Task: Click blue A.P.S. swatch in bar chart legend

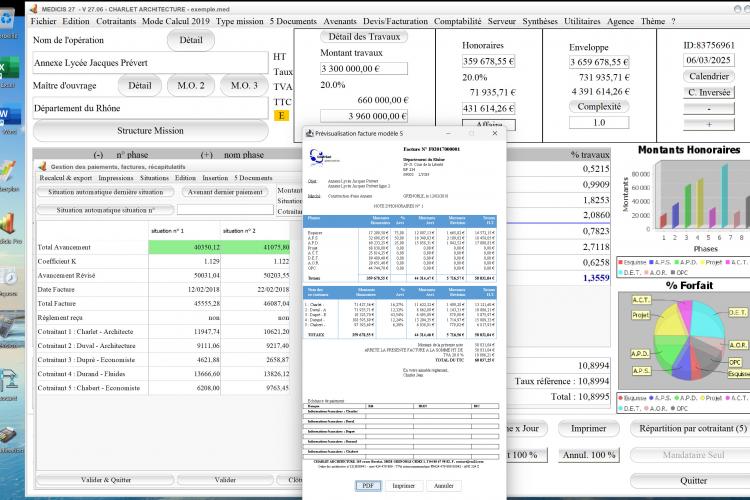Action: point(651,262)
